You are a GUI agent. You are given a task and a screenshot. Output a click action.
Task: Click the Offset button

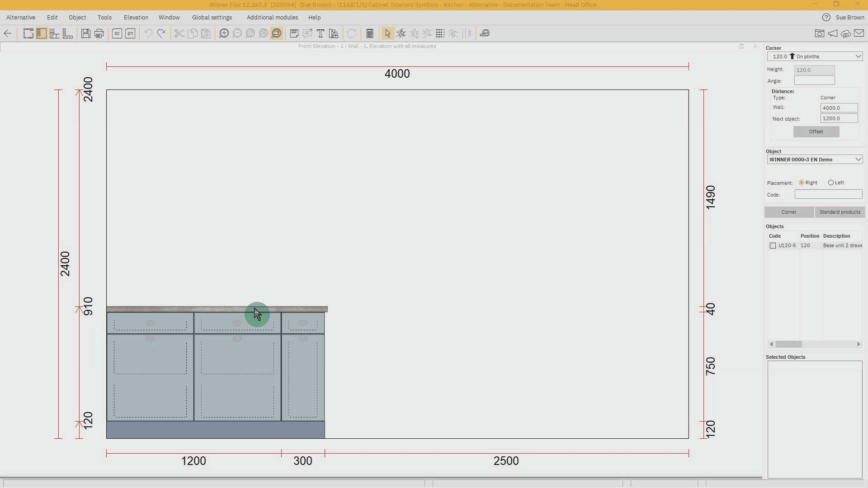point(816,131)
